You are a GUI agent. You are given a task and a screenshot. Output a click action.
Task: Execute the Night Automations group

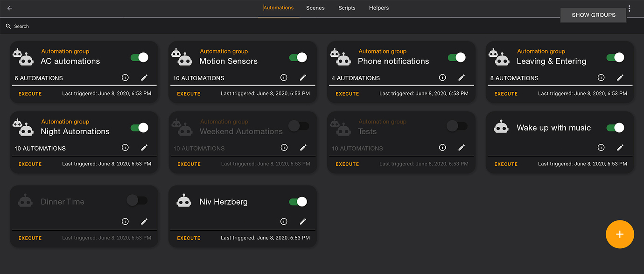(30, 164)
